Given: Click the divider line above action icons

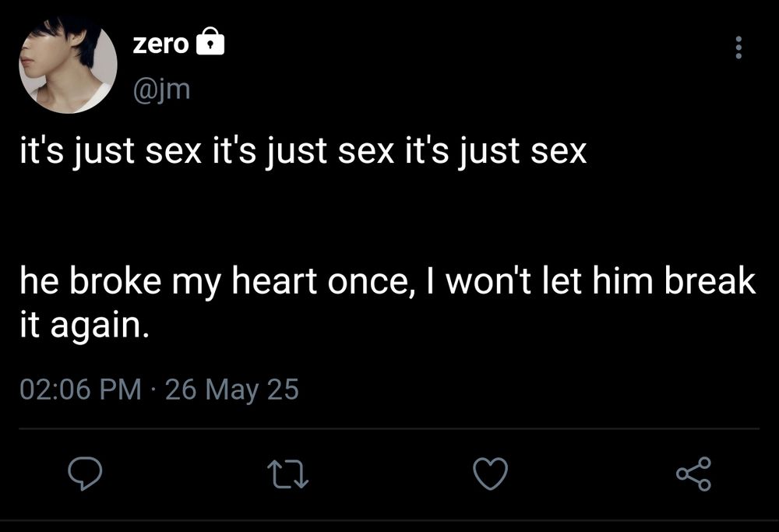Looking at the screenshot, I should tap(388, 428).
